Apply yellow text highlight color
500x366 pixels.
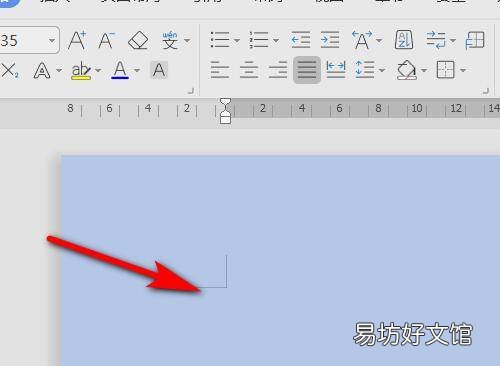point(81,71)
